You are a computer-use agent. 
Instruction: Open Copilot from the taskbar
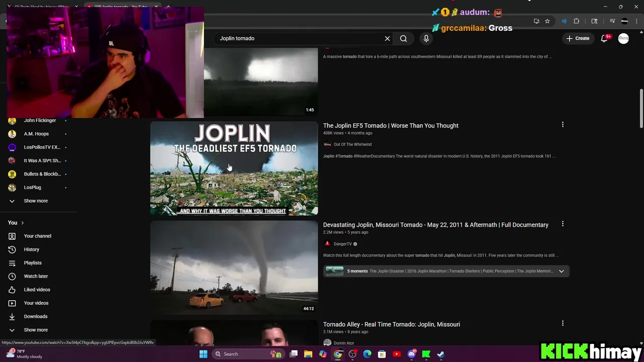[323, 354]
